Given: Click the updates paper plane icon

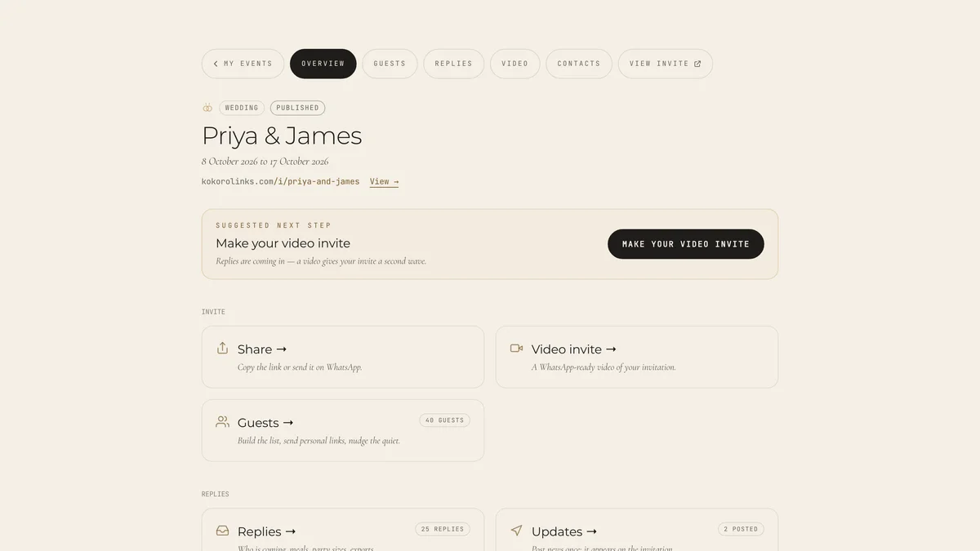Looking at the screenshot, I should pyautogui.click(x=516, y=531).
